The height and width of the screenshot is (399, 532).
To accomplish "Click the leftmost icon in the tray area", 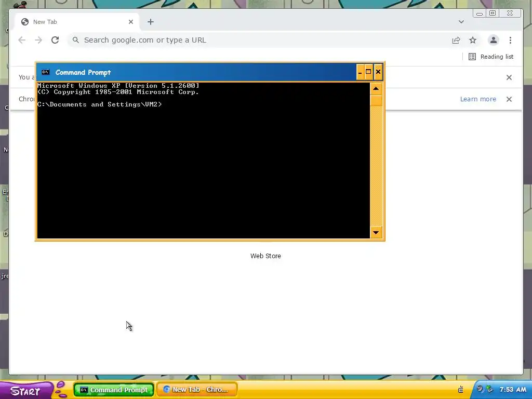I will pyautogui.click(x=460, y=389).
